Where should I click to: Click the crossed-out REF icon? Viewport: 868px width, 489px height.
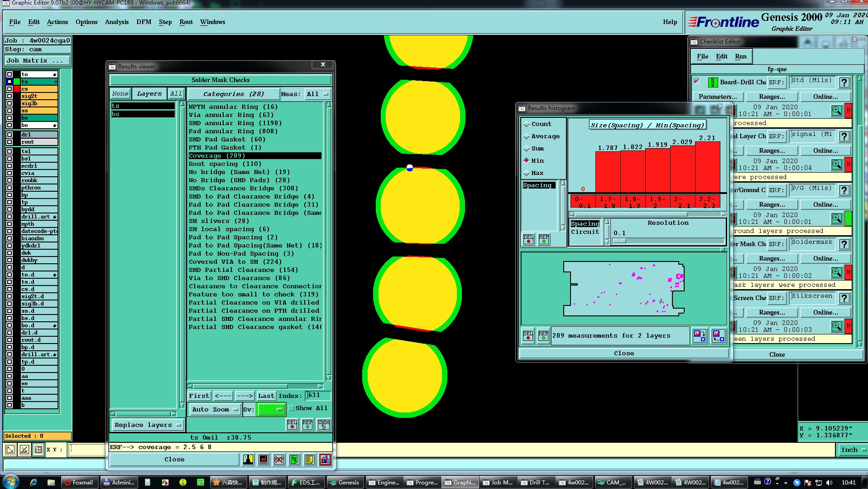(x=279, y=460)
